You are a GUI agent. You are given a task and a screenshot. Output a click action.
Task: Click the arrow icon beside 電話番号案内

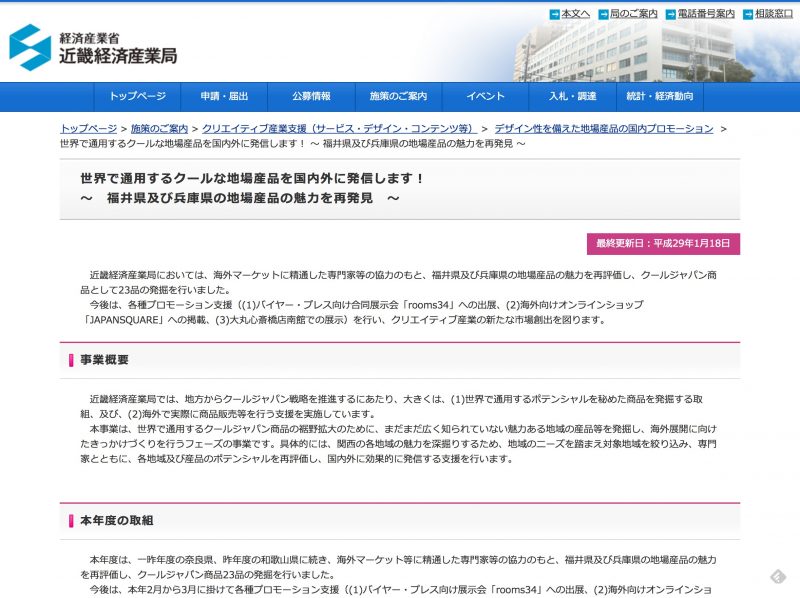coord(670,14)
